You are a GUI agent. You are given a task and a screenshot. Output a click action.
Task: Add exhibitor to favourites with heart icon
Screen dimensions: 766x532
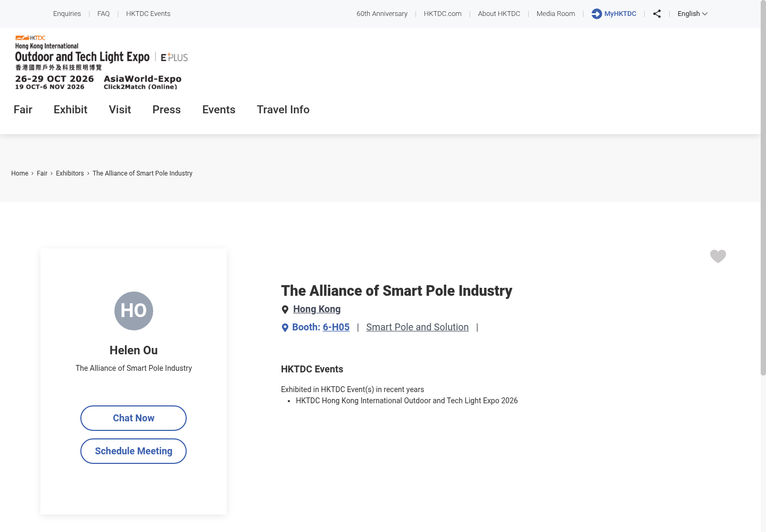(x=718, y=256)
